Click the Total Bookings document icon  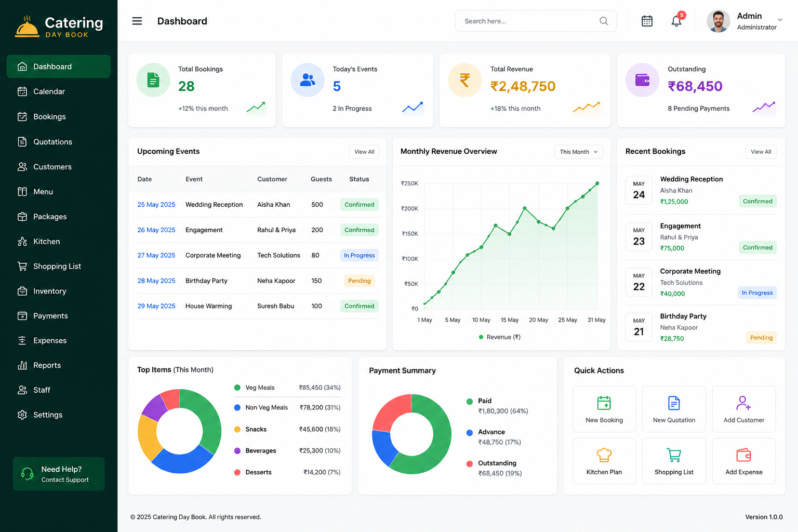pos(153,80)
